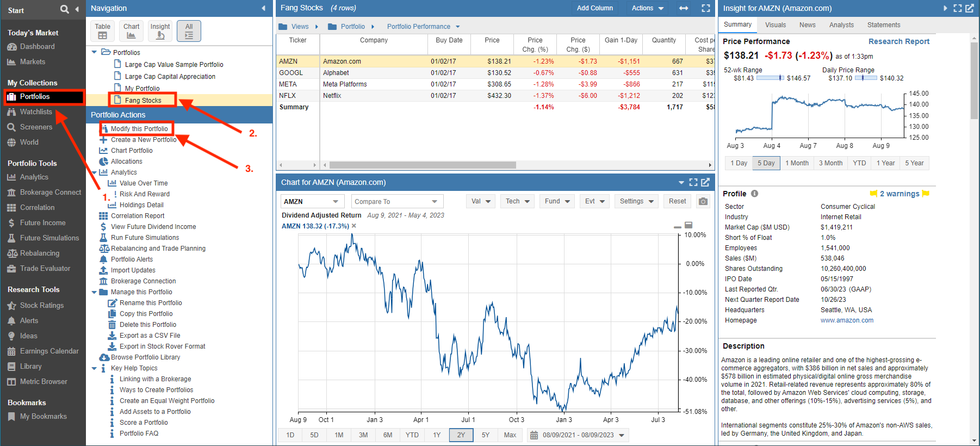Switch navigation view to Table
Screen dimensions: 980x446
(x=103, y=31)
